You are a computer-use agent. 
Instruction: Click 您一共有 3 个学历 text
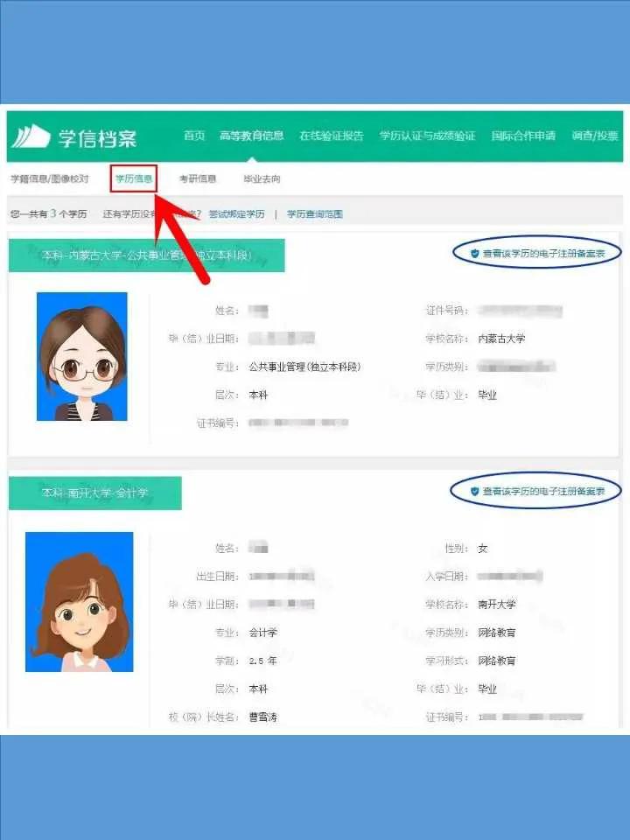[x=49, y=213]
